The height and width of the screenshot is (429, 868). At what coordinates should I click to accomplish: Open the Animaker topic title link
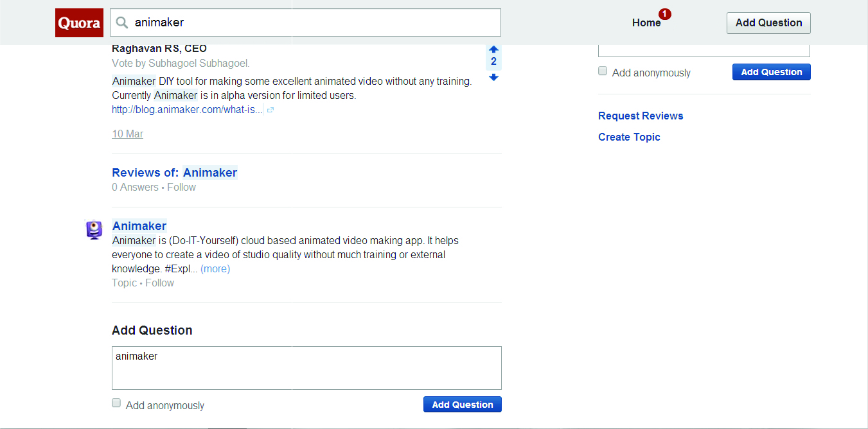pos(139,225)
